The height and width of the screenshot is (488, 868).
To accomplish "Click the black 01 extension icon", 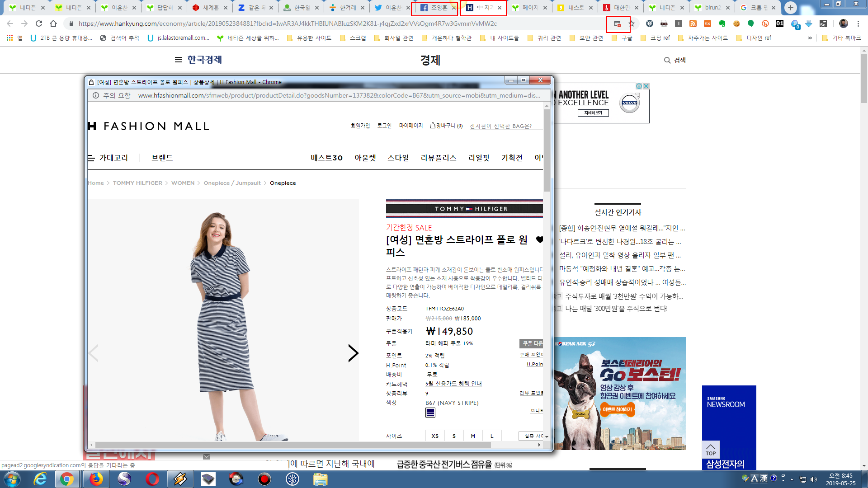I will click(780, 23).
